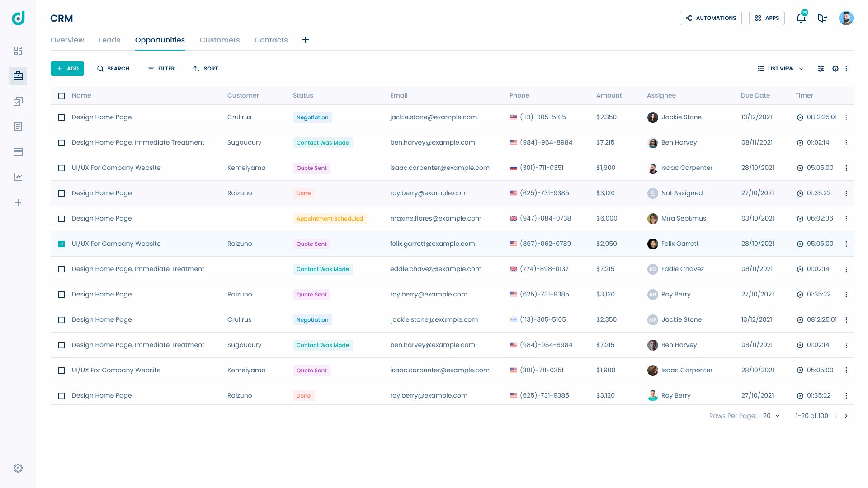Check the Mira Septimus row checkbox
Viewport: 868px width, 488px height.
point(61,219)
